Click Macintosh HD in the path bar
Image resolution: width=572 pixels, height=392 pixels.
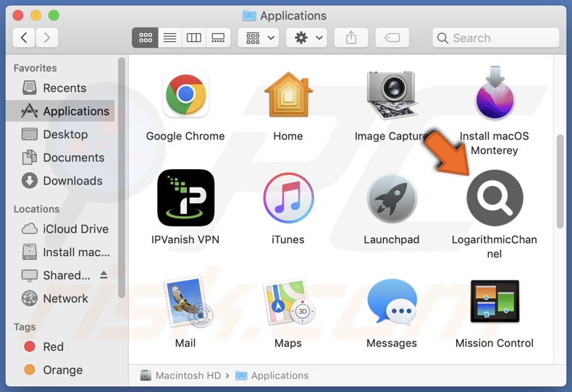[181, 375]
